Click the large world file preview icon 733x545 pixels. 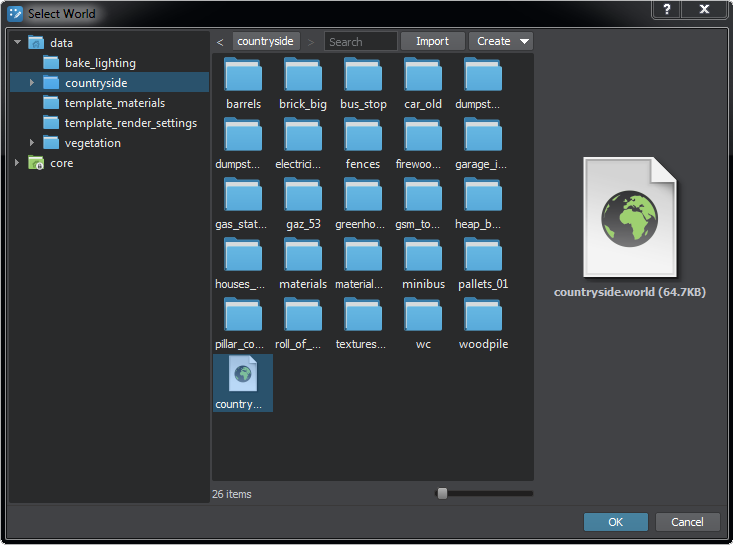tap(631, 219)
